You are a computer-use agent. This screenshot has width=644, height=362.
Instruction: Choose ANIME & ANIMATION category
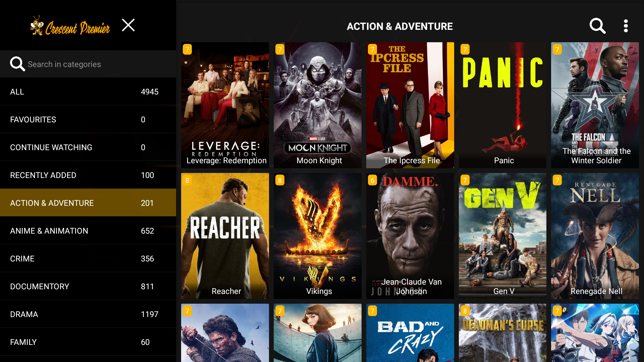tap(88, 231)
